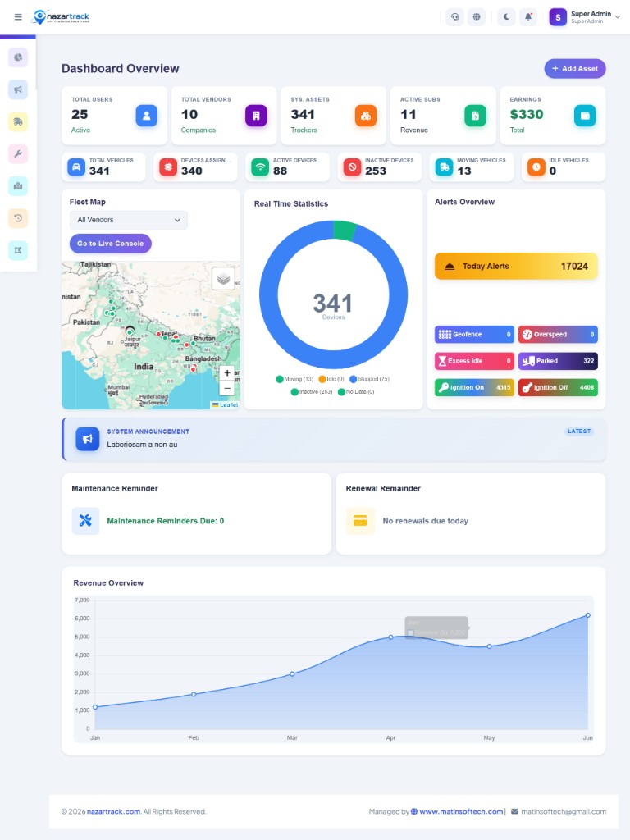
Task: Click the Add Asset button
Action: (x=575, y=69)
